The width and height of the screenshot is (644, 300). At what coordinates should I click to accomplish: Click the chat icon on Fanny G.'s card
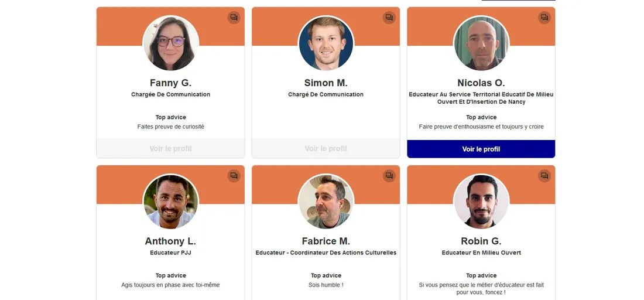click(234, 18)
